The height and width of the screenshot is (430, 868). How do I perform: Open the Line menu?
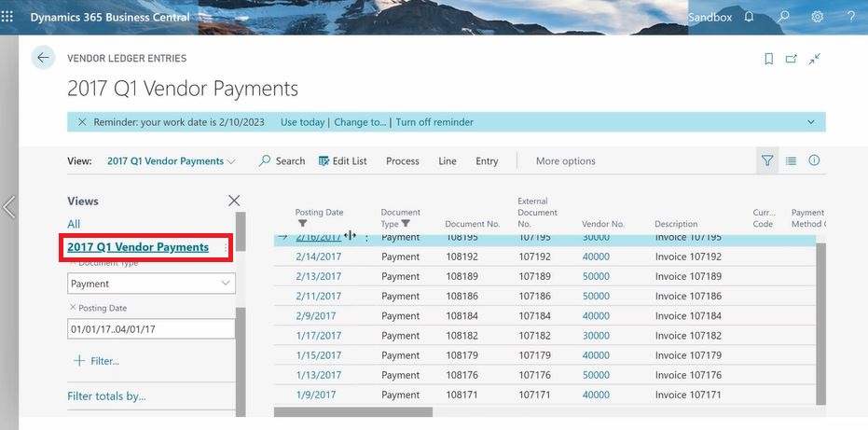tap(448, 160)
